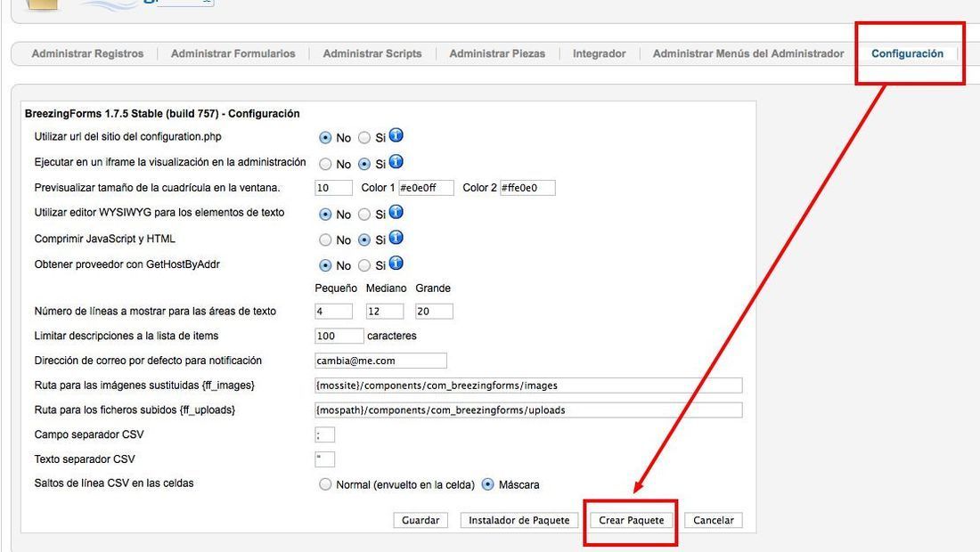Open Administrar Registros tab
The height and width of the screenshot is (552, 980).
coord(87,53)
